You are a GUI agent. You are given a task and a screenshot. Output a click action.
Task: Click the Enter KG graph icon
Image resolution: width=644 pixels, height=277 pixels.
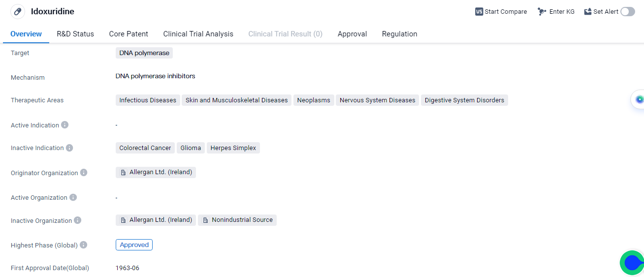(542, 12)
